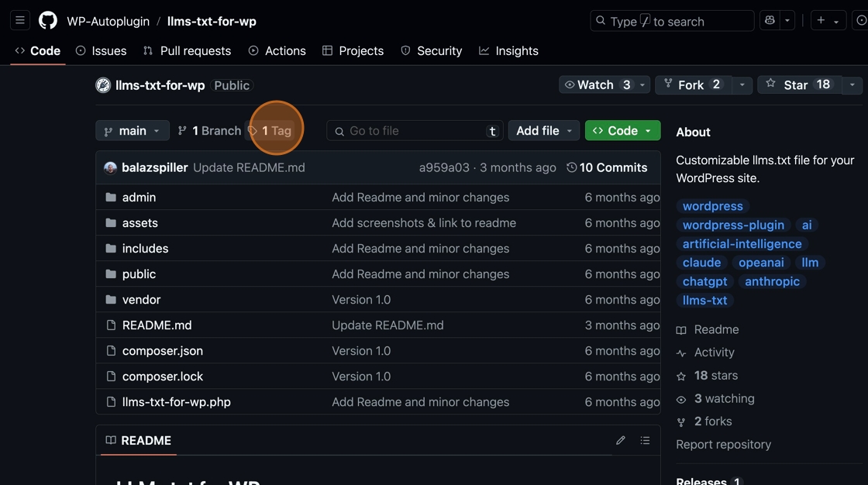Image resolution: width=868 pixels, height=485 pixels.
Task: Click balazspiller's avatar image
Action: tap(110, 168)
